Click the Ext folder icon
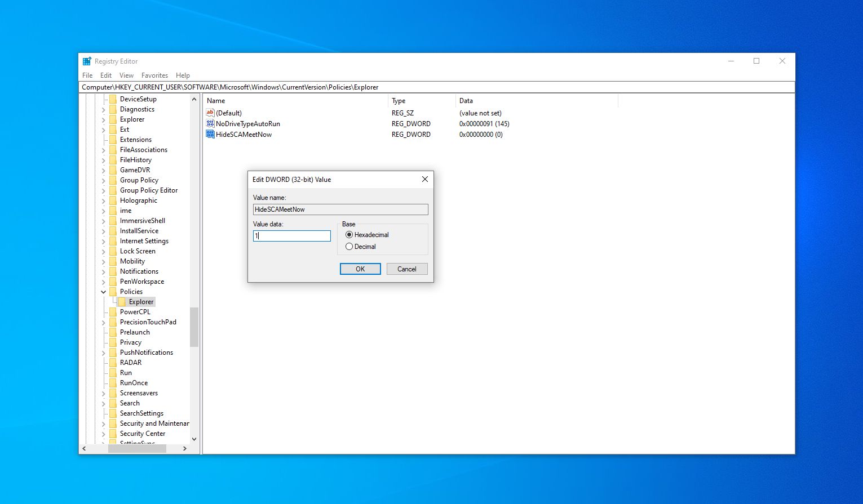The image size is (863, 504). point(113,130)
